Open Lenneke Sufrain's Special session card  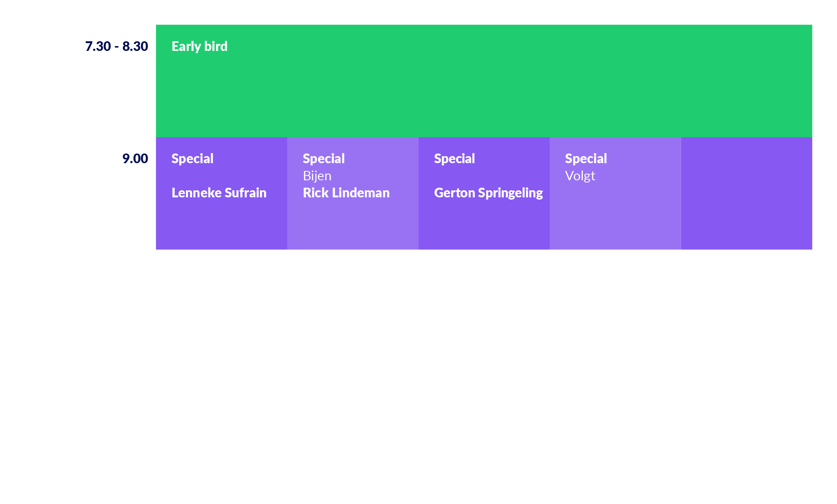click(x=221, y=193)
